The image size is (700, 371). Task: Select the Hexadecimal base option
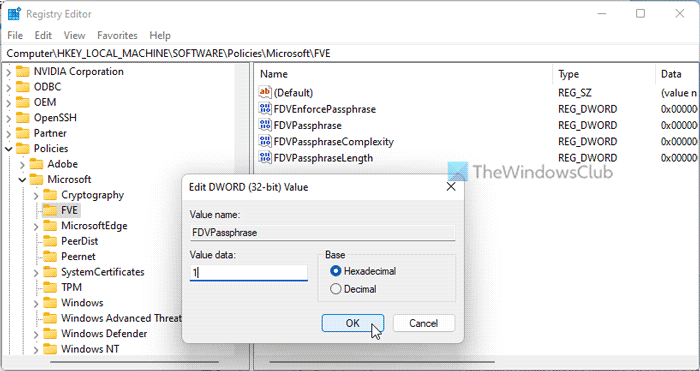363,271
